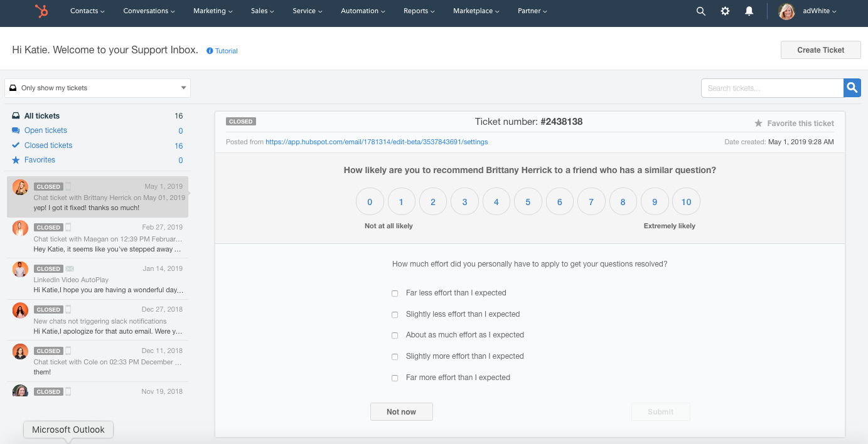Click into the Search tickets field
Screen dimensions: 868x444
coord(771,88)
